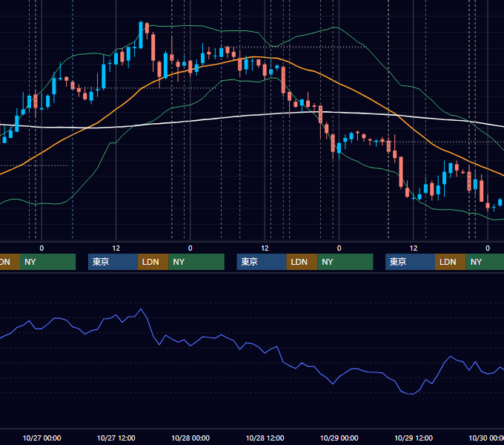Click upper axis hour label '12' above 10/29 東京

[x=414, y=248]
